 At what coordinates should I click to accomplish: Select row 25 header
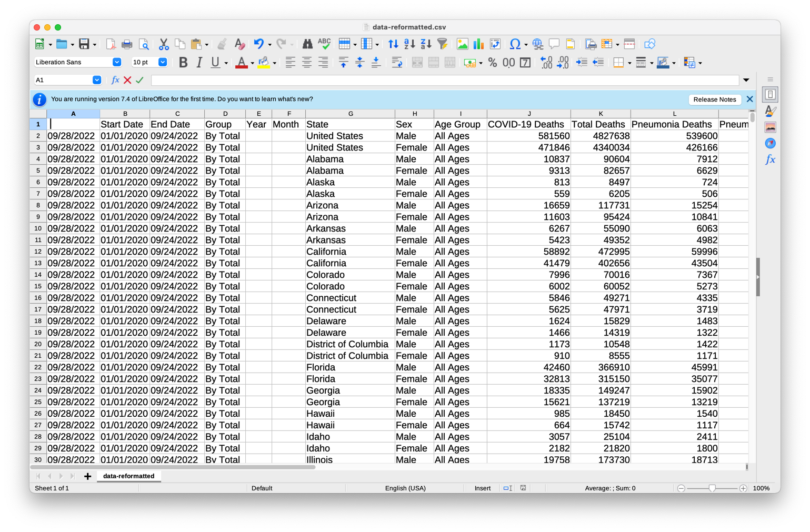pyautogui.click(x=38, y=402)
